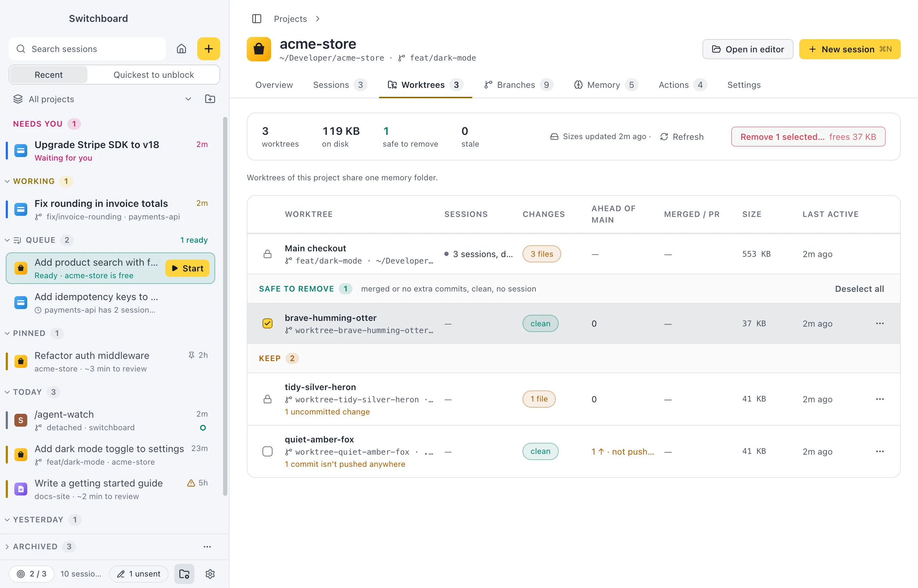Viewport: 918px width, 588px height.
Task: Click the blue card icon for Upgrade Stripe SDK
Action: pyautogui.click(x=21, y=151)
